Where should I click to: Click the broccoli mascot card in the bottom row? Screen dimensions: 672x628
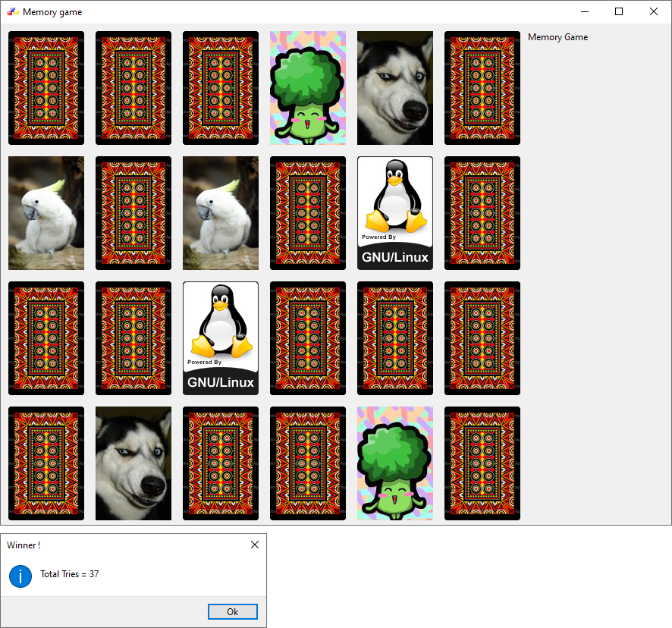394,463
